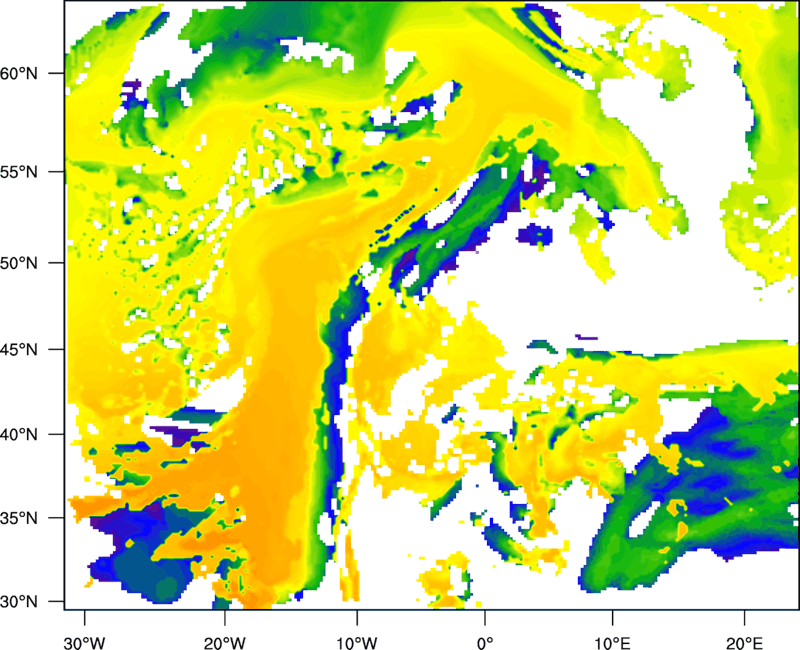Click the 40°N latitude label
This screenshot has height=650, width=800.
tap(19, 435)
